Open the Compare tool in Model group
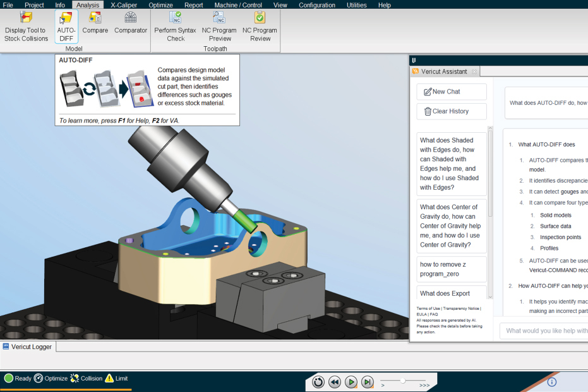588x392 pixels. coord(95,23)
